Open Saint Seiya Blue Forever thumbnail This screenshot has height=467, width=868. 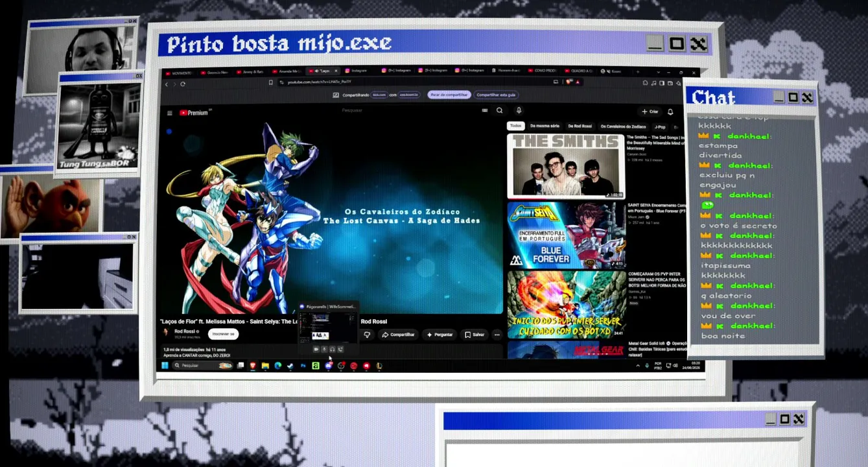pyautogui.click(x=566, y=235)
